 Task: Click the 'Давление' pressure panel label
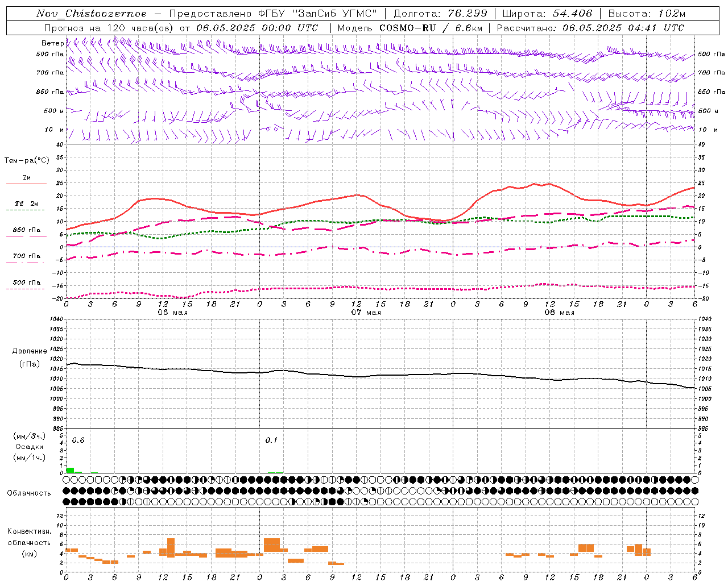30,351
